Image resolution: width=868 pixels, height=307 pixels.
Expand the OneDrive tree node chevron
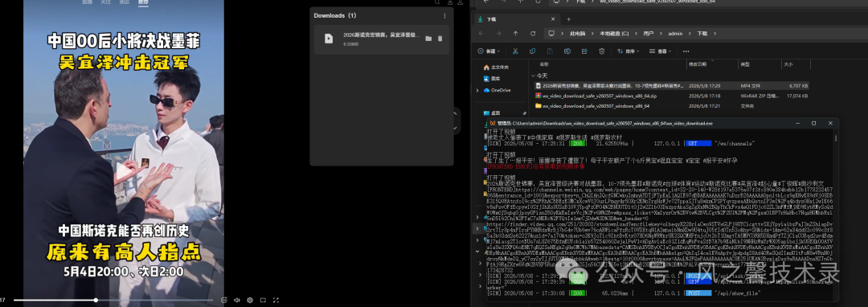[477, 90]
